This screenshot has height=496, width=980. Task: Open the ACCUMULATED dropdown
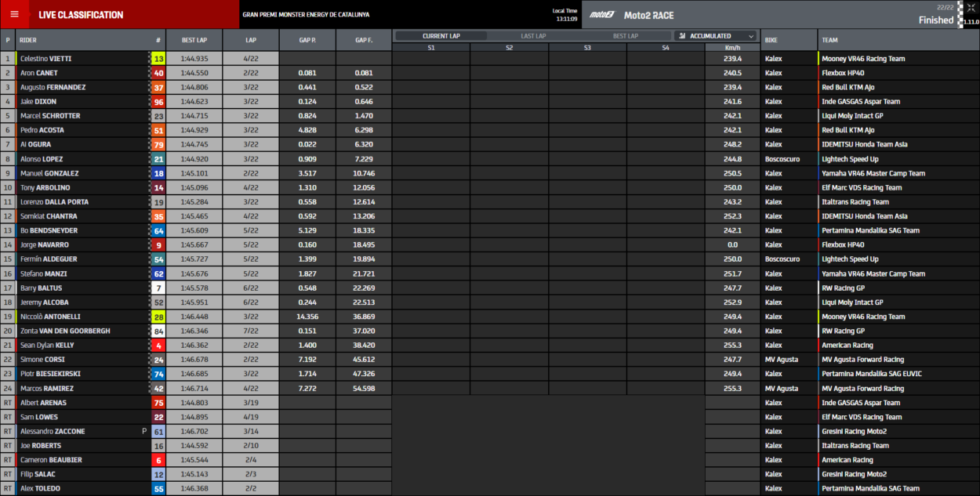(716, 36)
